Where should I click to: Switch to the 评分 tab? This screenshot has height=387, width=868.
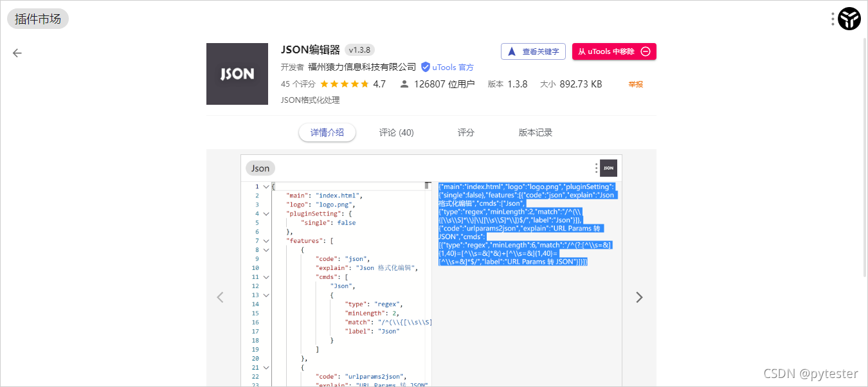[466, 132]
